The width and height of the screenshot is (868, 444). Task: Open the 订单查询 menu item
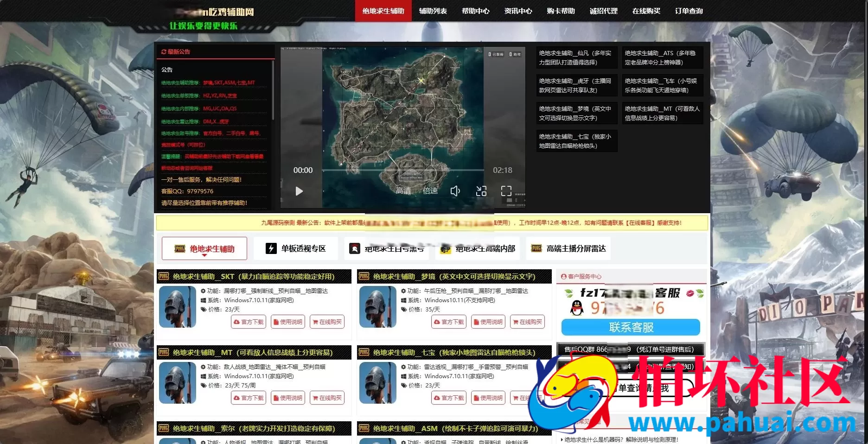(689, 11)
